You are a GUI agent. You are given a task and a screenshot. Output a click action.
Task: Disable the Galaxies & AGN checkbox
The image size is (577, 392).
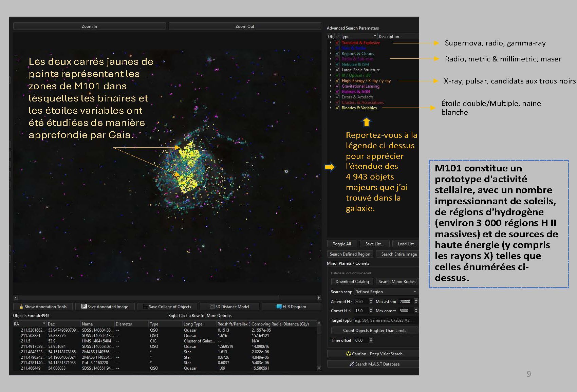coord(337,92)
